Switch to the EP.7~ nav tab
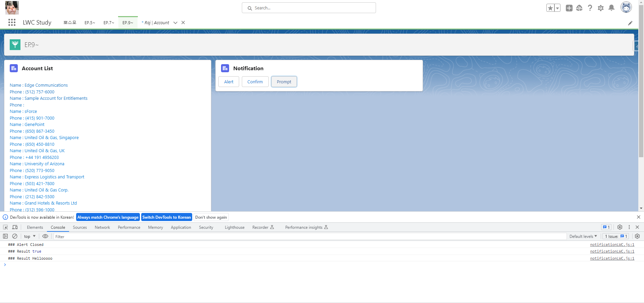This screenshot has width=644, height=303. (109, 23)
